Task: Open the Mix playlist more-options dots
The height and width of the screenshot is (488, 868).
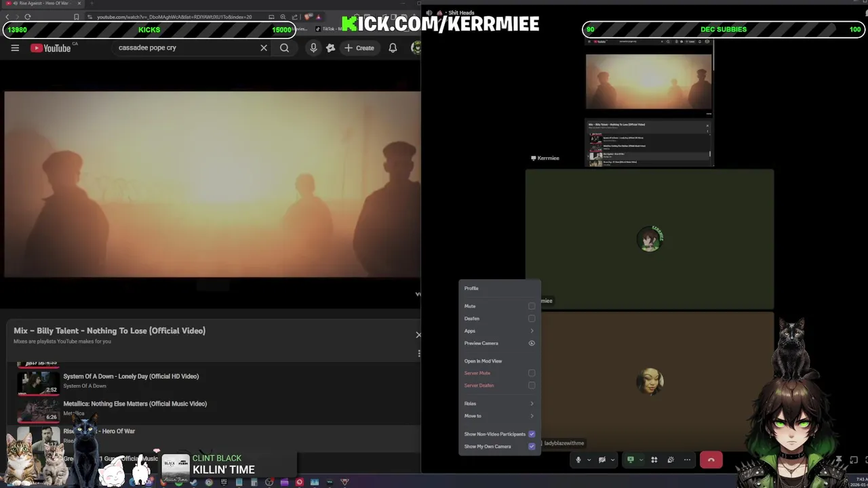Action: click(x=418, y=353)
